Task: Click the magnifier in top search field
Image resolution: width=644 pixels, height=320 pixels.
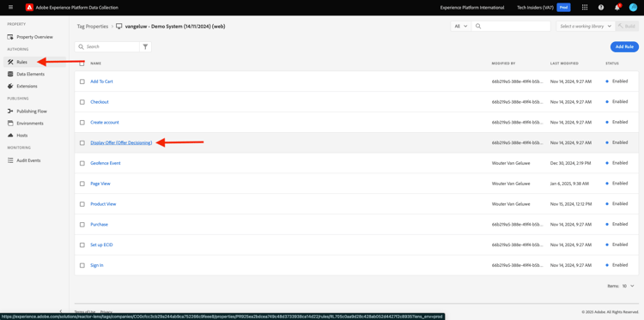Action: coord(478,26)
